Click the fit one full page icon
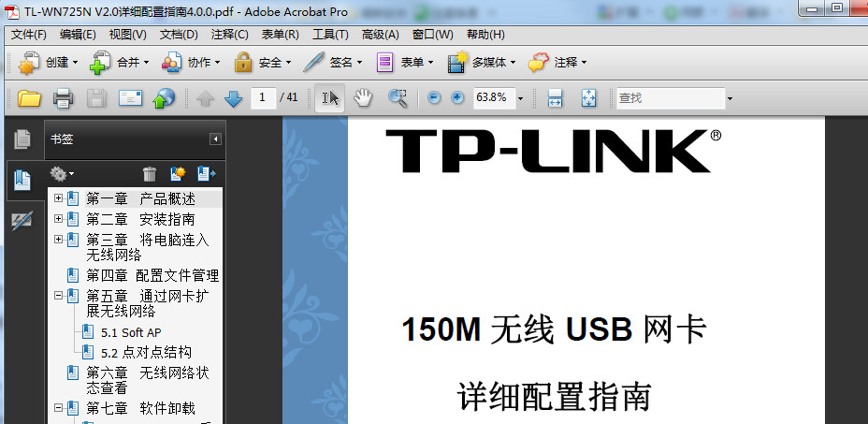Image resolution: width=868 pixels, height=424 pixels. point(588,98)
